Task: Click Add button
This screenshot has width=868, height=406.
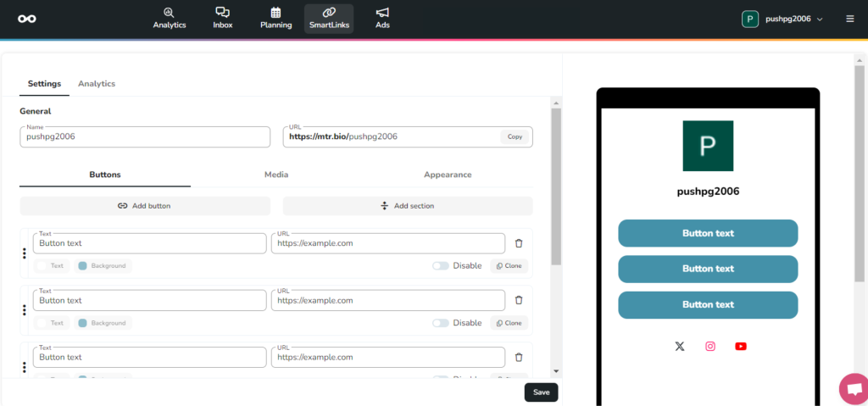Action: point(145,206)
